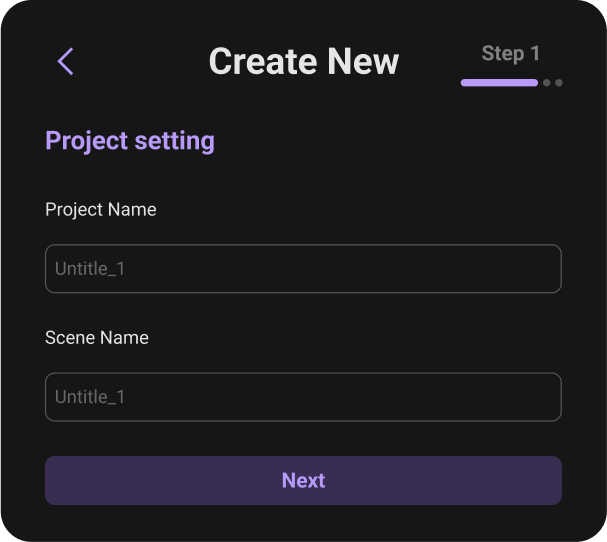Click Untitle_1 placeholder under Scene Name
The image size is (607, 542).
[90, 397]
